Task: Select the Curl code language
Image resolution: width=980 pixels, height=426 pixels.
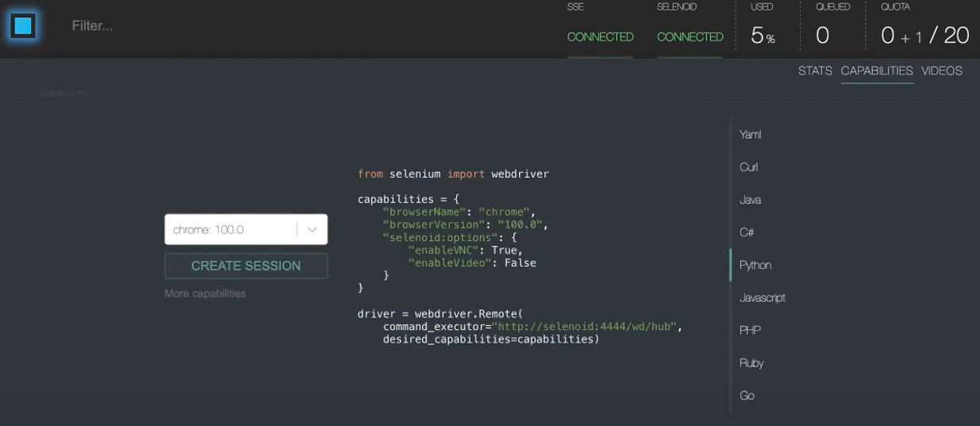Action: coord(749,167)
